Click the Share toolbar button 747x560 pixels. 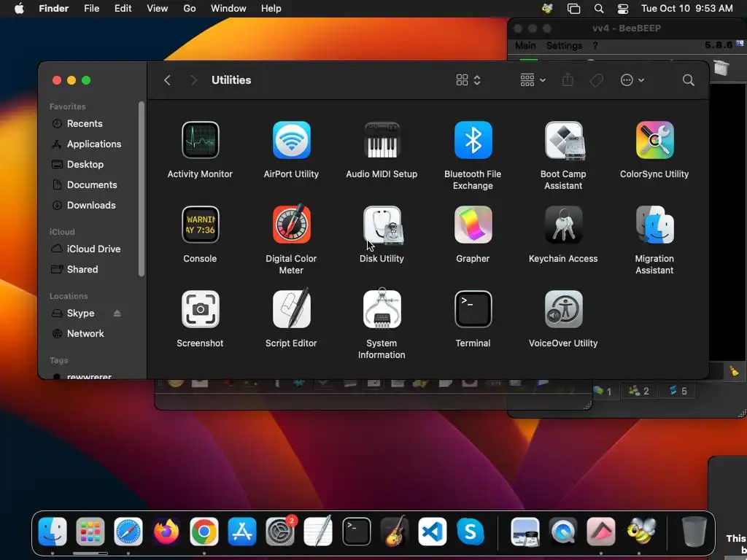pos(568,79)
